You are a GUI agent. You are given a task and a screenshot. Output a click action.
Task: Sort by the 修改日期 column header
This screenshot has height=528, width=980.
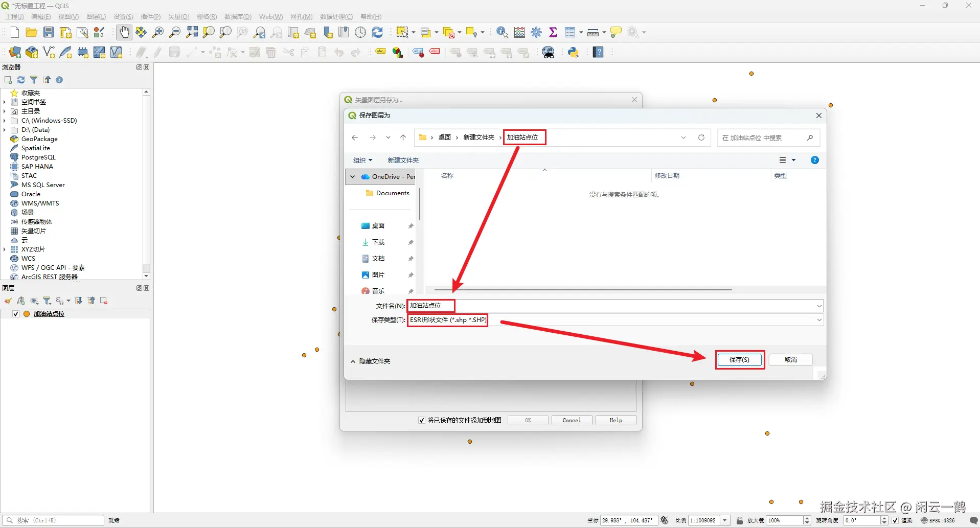pos(667,176)
